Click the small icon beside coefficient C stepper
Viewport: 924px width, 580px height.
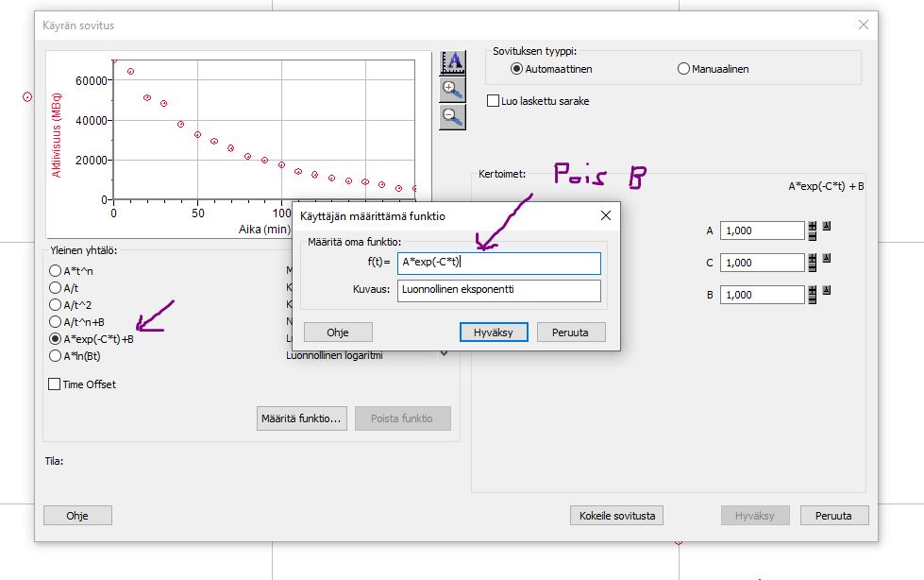(825, 260)
